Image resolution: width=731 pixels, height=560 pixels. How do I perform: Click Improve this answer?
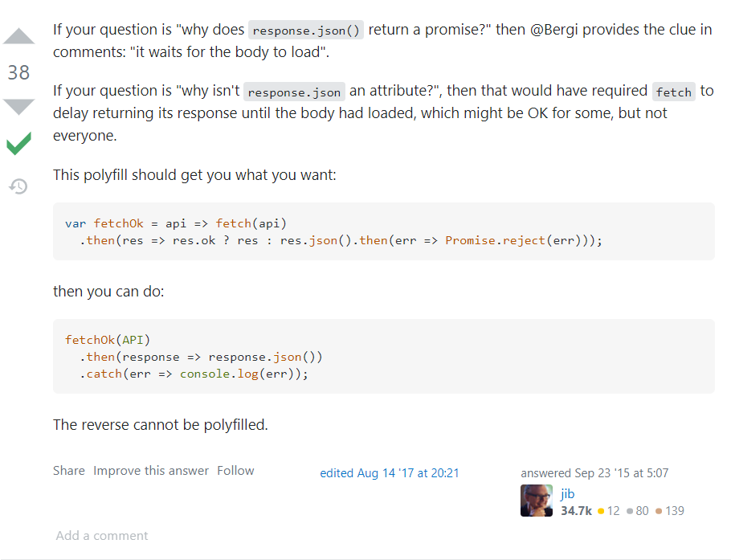coord(151,471)
